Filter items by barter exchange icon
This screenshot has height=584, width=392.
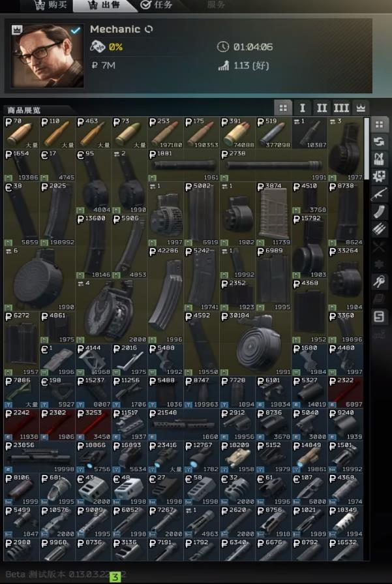[x=379, y=142]
